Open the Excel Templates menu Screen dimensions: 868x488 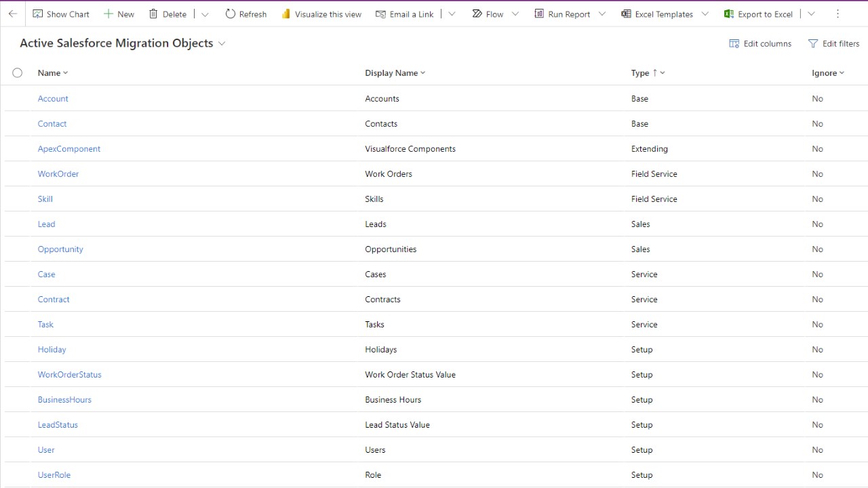657,14
